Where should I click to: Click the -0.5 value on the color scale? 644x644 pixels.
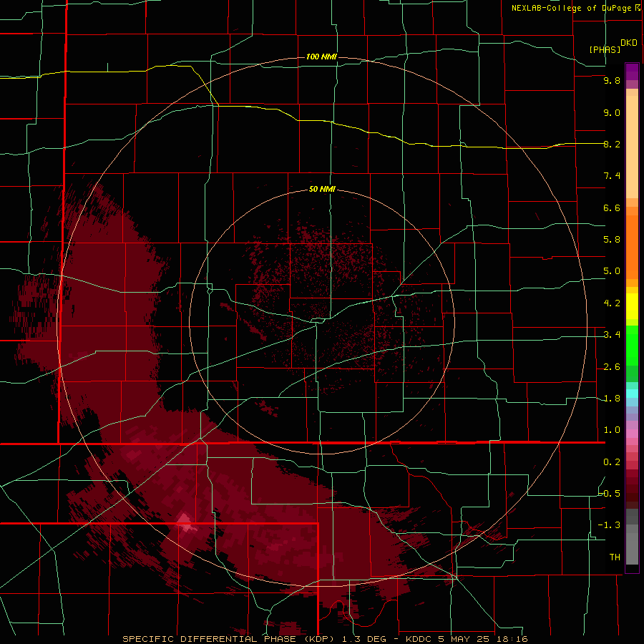pyautogui.click(x=610, y=494)
